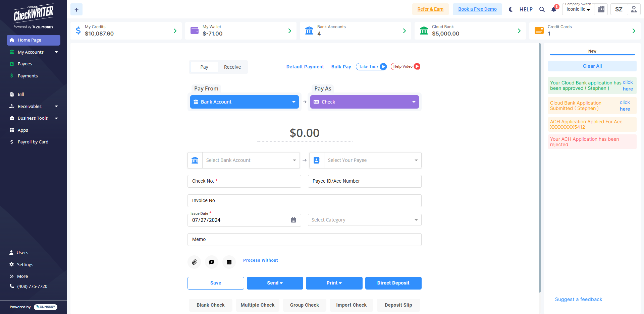This screenshot has height=314, width=644.
Task: Expand the Cloud Bank card chevron
Action: tap(519, 31)
